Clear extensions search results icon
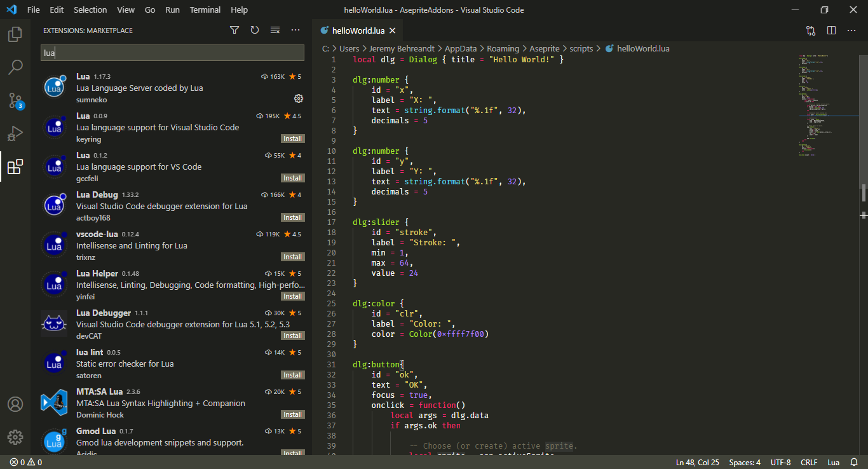This screenshot has width=868, height=469. (275, 30)
